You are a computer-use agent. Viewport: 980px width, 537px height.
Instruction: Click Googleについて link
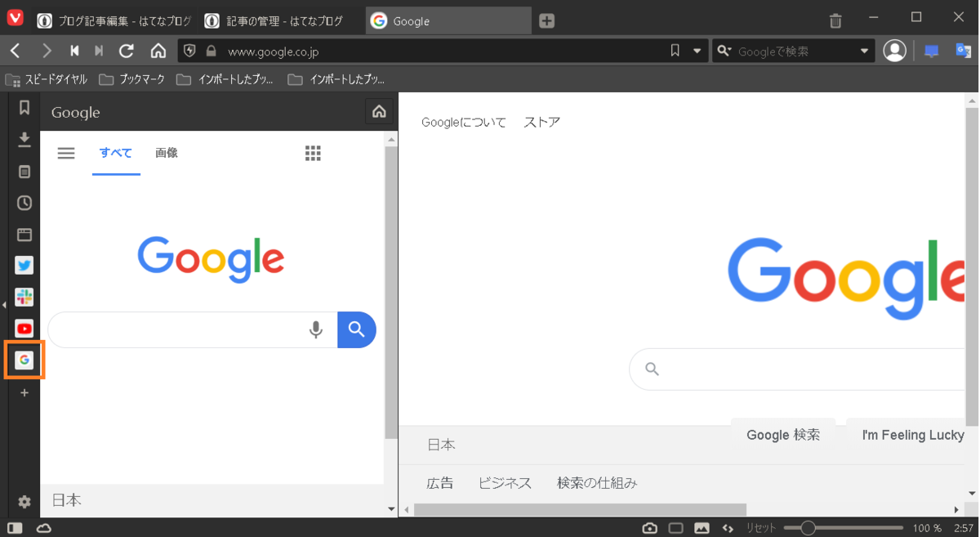[x=464, y=123]
